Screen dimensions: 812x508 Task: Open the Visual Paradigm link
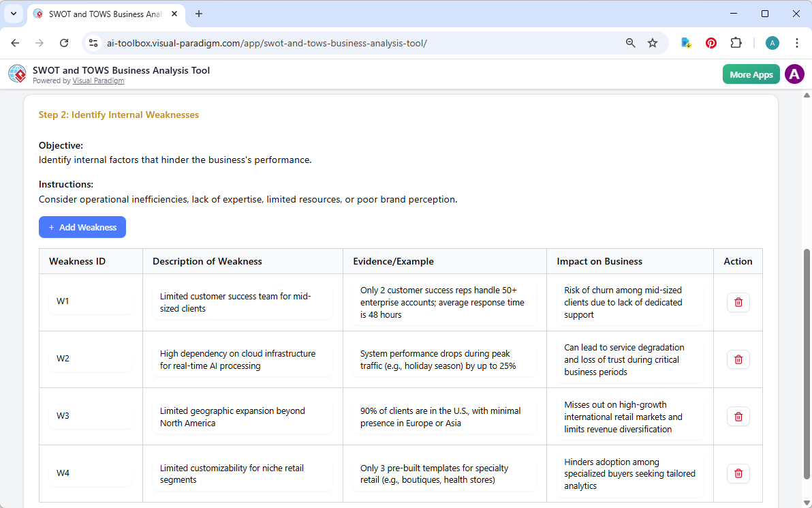click(x=98, y=80)
